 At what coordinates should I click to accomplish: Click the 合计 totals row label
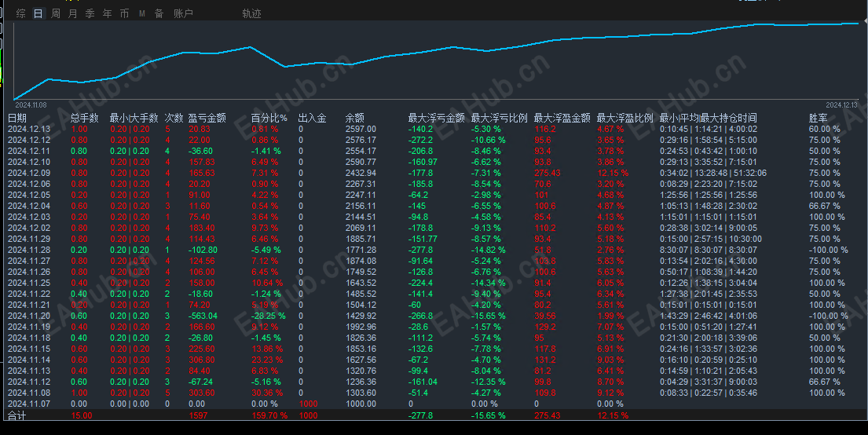pos(16,415)
